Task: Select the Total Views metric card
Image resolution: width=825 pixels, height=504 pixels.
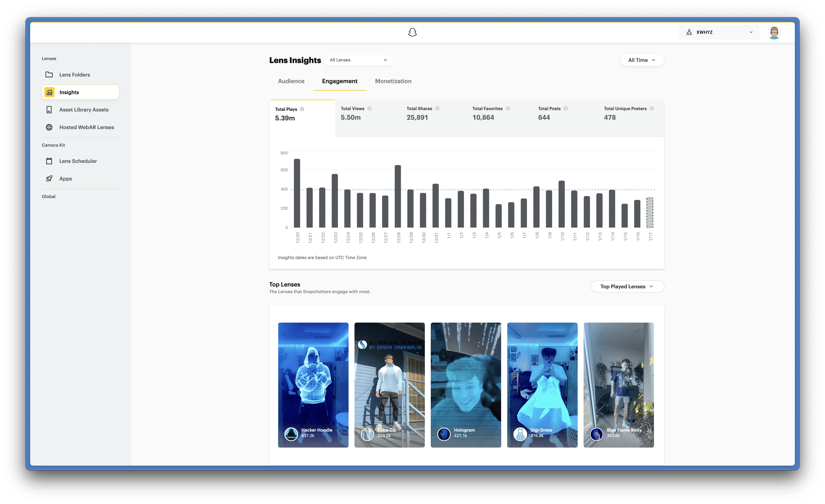Action: tap(367, 117)
